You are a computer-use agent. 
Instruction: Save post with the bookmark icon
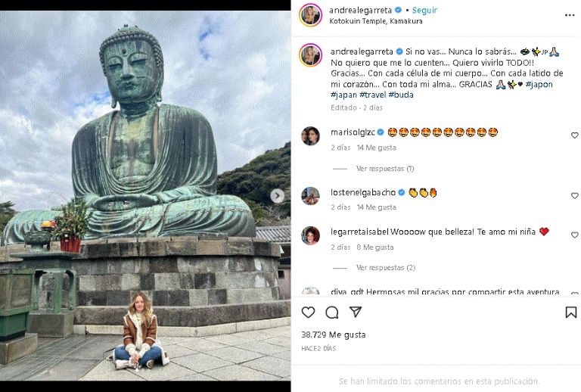[x=570, y=313]
